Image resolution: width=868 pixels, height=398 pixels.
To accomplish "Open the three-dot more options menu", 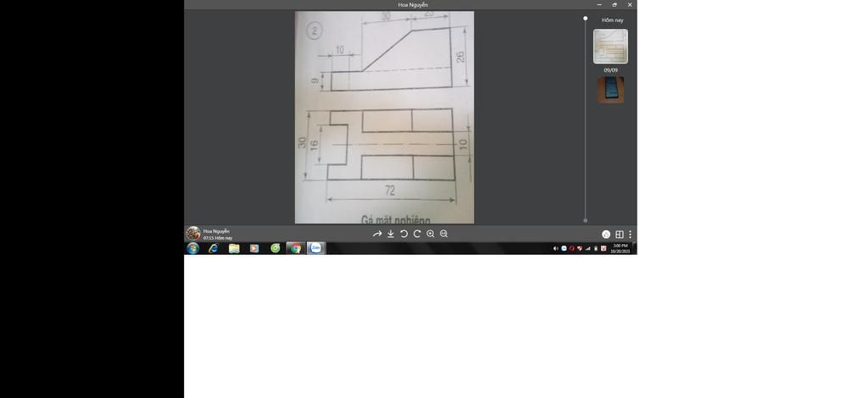I will [630, 235].
